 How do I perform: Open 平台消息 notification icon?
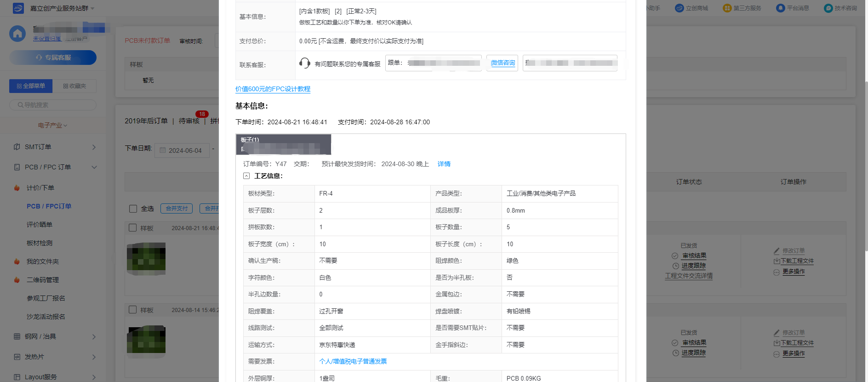click(x=780, y=8)
